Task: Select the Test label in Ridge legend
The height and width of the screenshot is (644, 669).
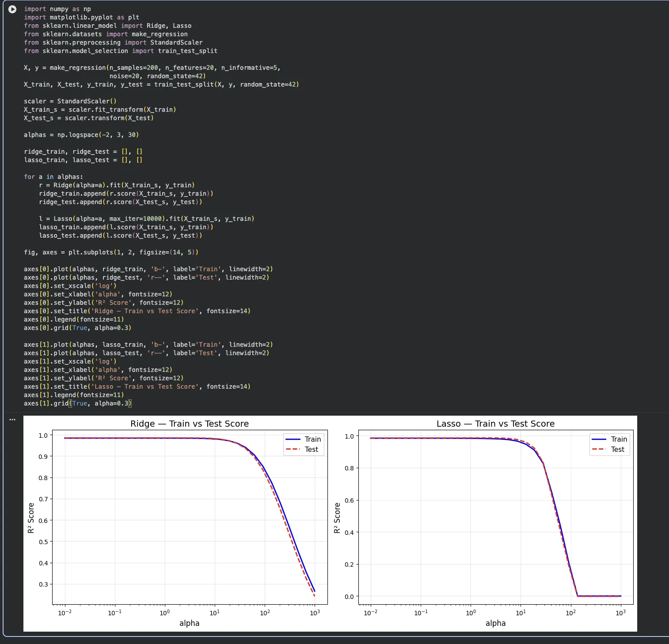Action: [311, 449]
